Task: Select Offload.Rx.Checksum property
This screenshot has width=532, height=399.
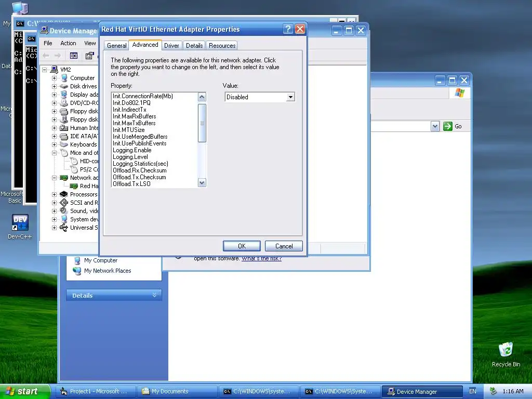Action: [x=139, y=170]
